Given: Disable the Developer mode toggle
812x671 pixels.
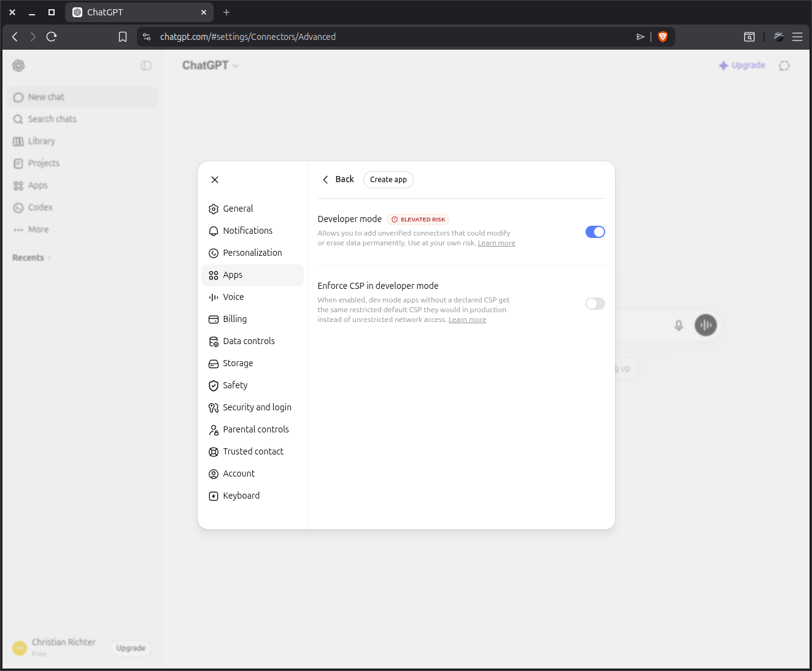Looking at the screenshot, I should (x=595, y=232).
